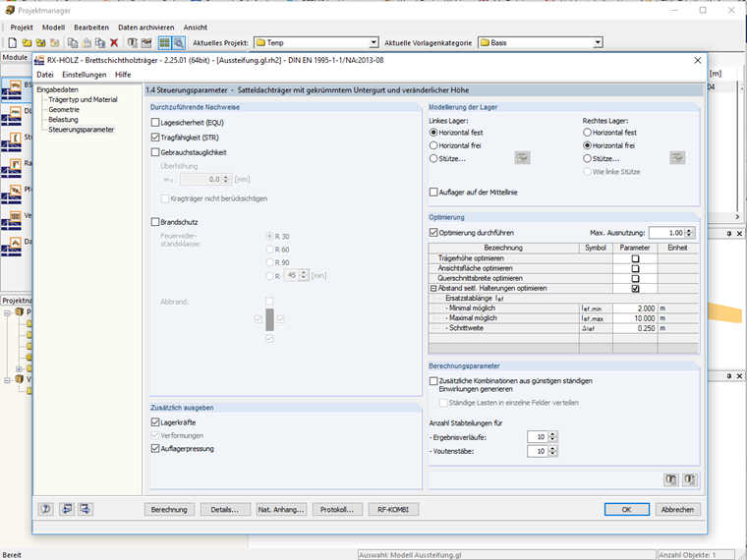Open Aktuelle Vorlagenkategorie dropdown

coord(598,43)
